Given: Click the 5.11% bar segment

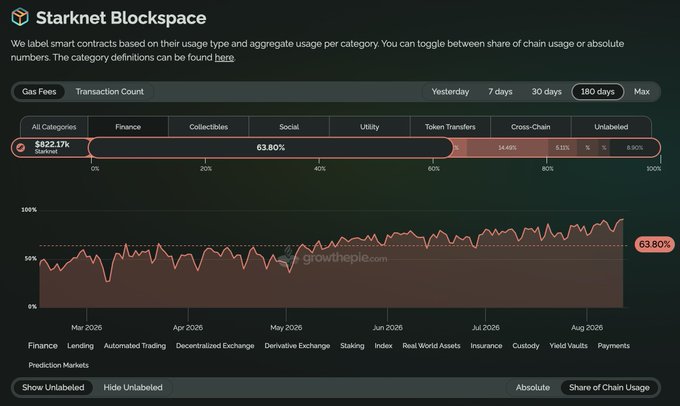Looking at the screenshot, I should coord(562,148).
